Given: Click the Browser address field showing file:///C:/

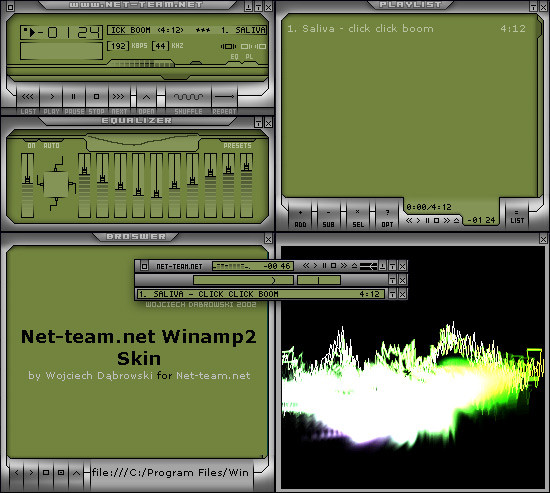Looking at the screenshot, I should point(171,472).
